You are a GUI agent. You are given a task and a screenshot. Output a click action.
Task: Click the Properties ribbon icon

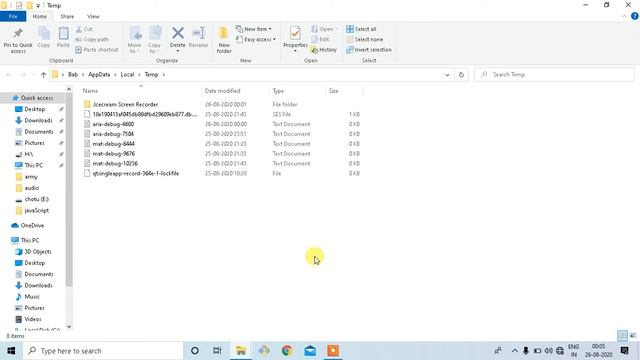pyautogui.click(x=295, y=39)
